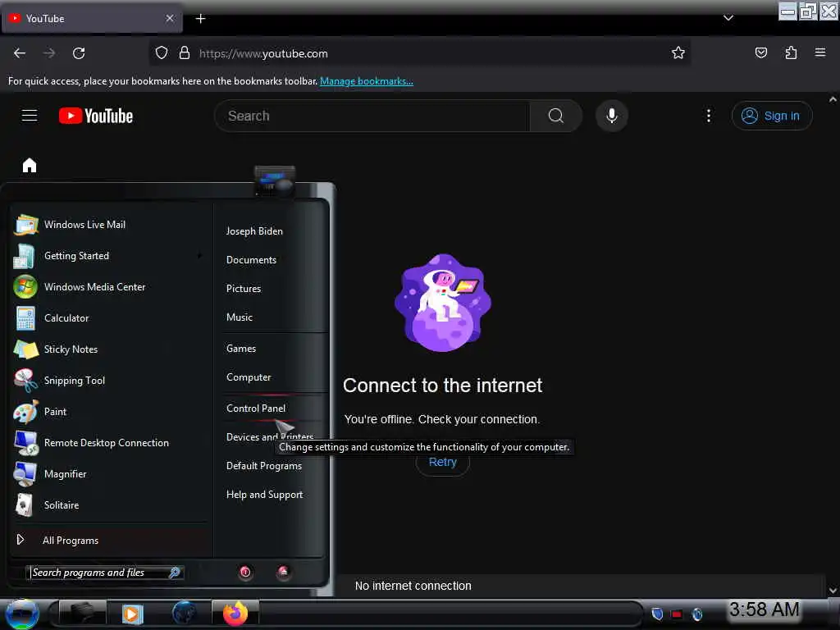This screenshot has height=630, width=840.
Task: Click the tracking protection shield icon
Action: click(162, 53)
